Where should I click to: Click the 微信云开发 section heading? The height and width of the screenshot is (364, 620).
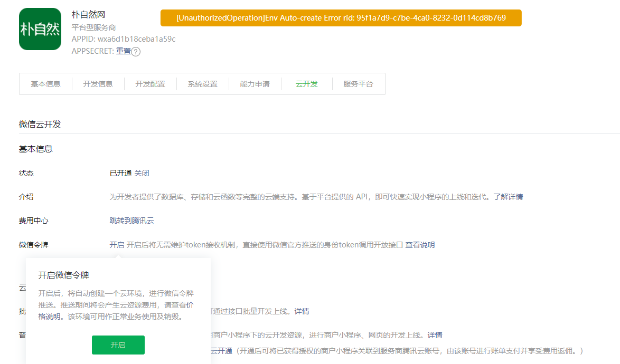pos(40,124)
